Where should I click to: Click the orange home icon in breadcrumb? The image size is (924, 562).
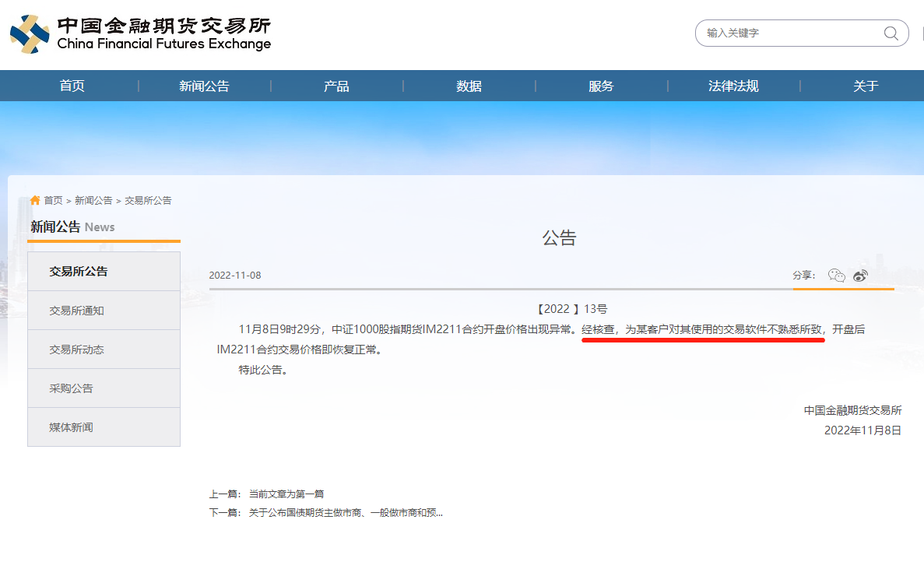35,200
